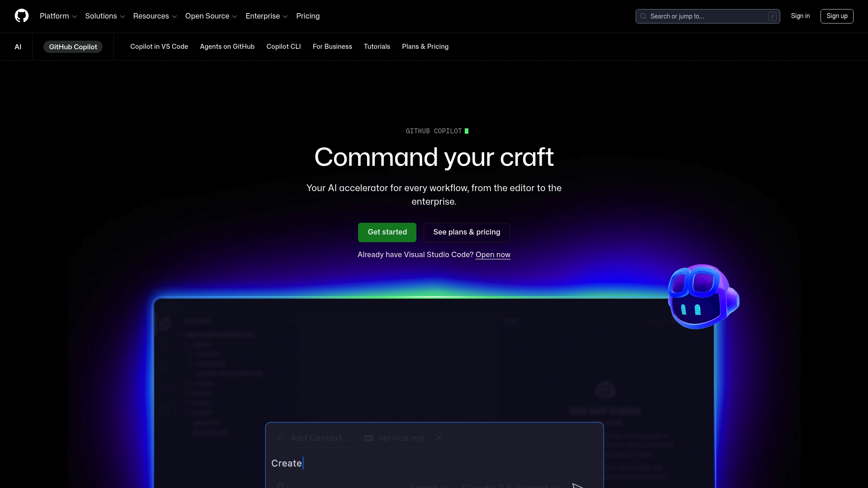This screenshot has width=868, height=488.
Task: Expand the Resources menu
Action: pyautogui.click(x=155, y=16)
